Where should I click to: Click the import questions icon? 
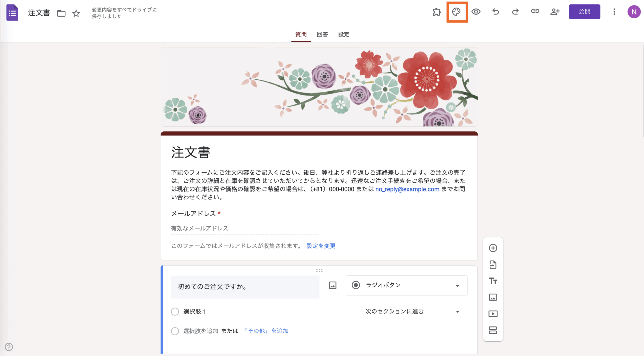[x=493, y=265]
